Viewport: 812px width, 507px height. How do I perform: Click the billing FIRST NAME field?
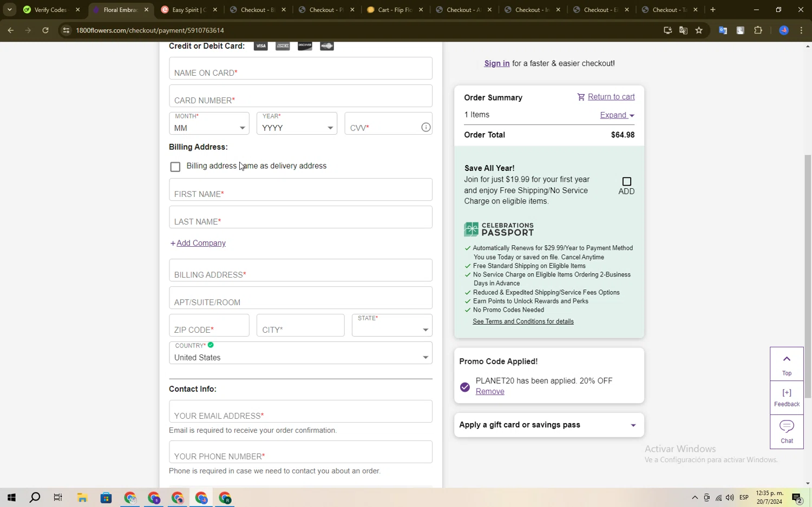(300, 189)
